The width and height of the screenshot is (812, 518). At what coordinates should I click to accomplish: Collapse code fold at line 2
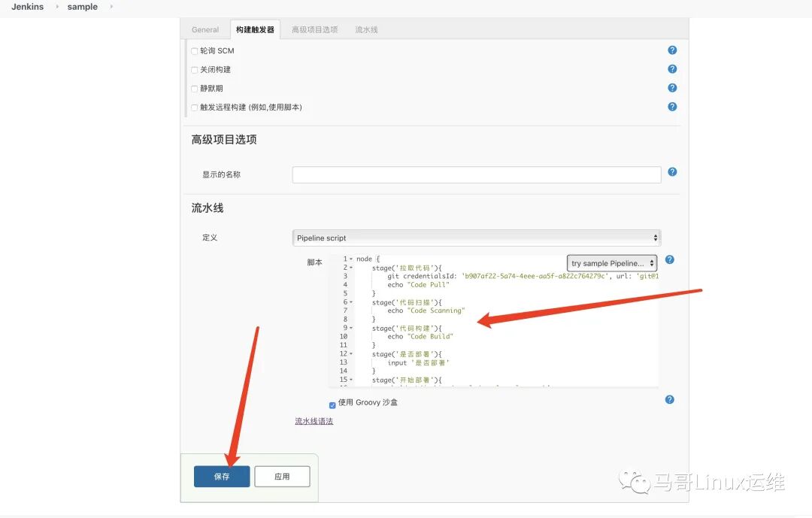pos(351,268)
